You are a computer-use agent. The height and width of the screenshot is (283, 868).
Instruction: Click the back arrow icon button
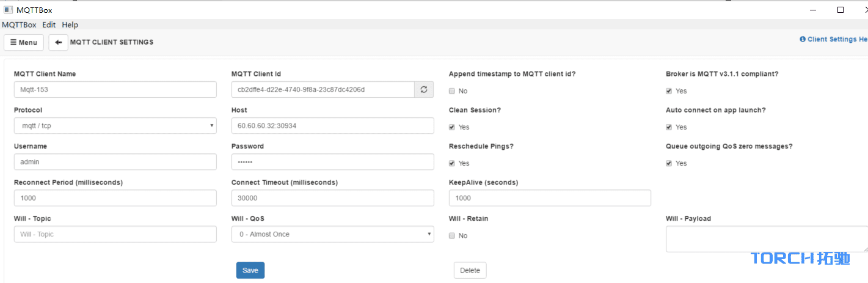coord(58,42)
